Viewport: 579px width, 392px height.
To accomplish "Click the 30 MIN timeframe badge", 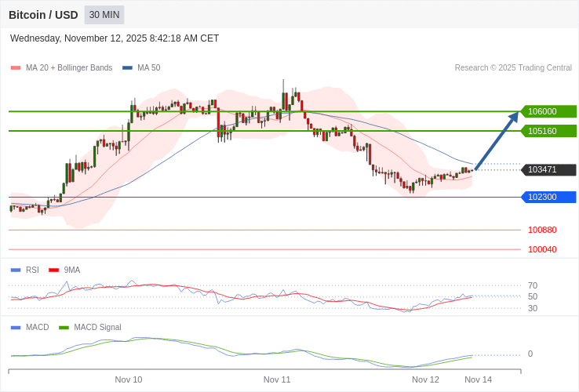I will (x=104, y=15).
